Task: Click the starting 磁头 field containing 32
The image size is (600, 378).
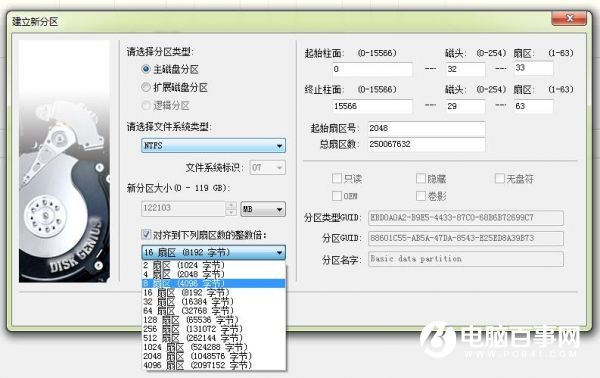Action: point(465,69)
